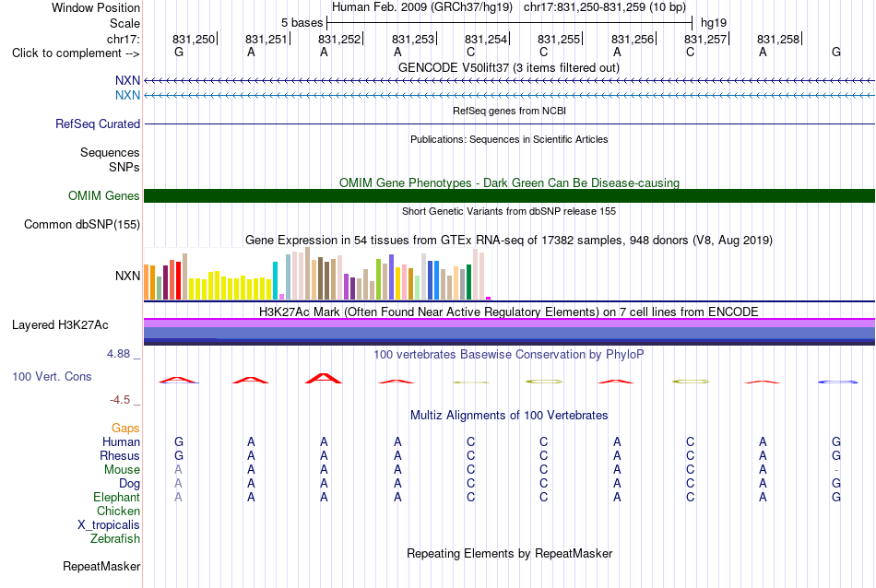Viewport: 876px width, 588px height.
Task: Click the hg19 assembly label beside scale
Action: coord(714,23)
